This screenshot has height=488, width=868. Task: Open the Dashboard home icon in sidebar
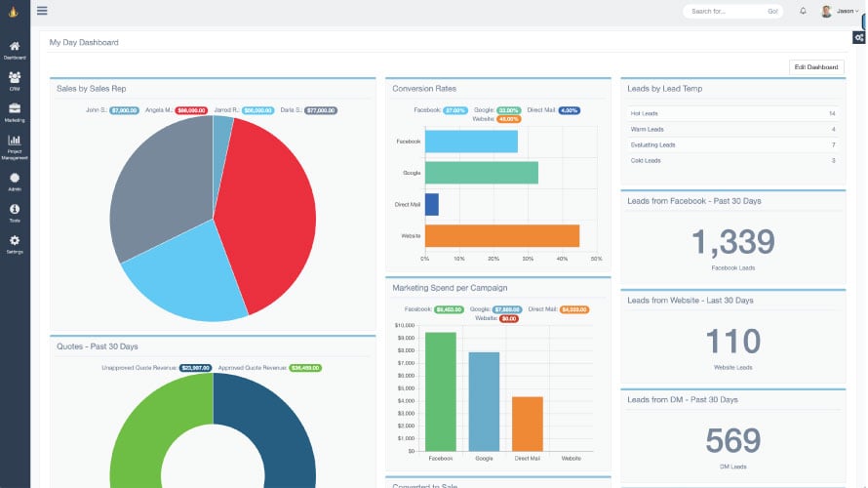point(15,46)
